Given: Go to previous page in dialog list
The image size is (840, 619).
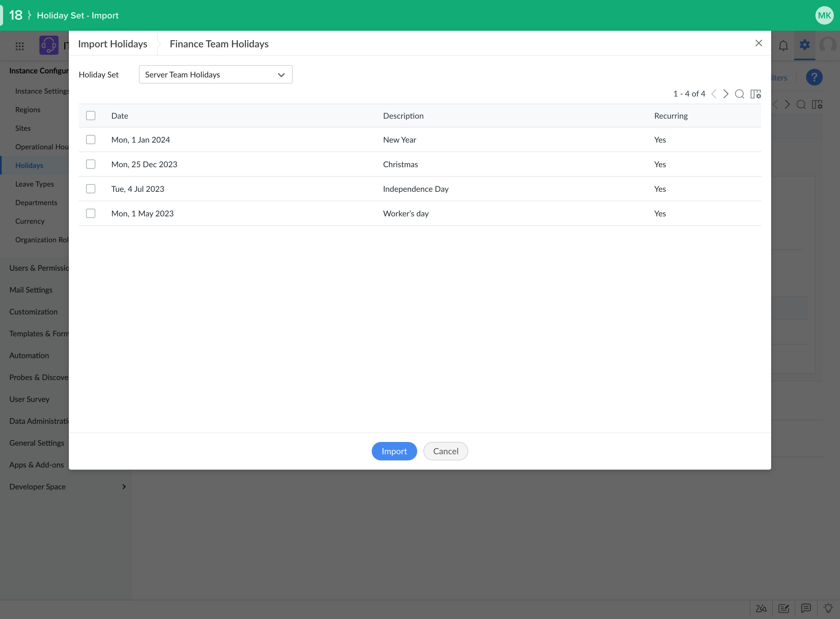Looking at the screenshot, I should pyautogui.click(x=714, y=94).
